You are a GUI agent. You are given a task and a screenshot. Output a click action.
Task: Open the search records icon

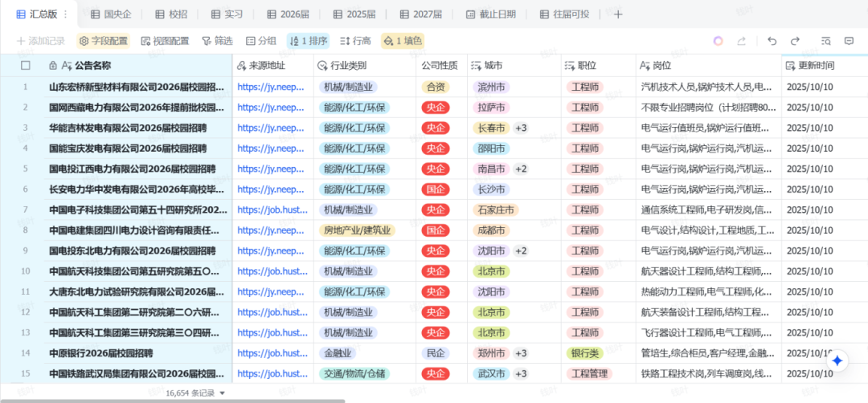(826, 41)
